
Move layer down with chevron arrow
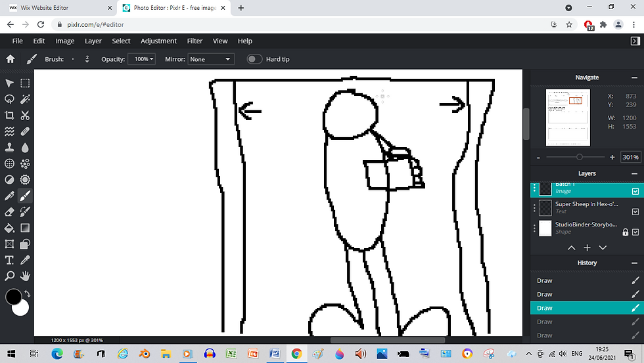[603, 247]
